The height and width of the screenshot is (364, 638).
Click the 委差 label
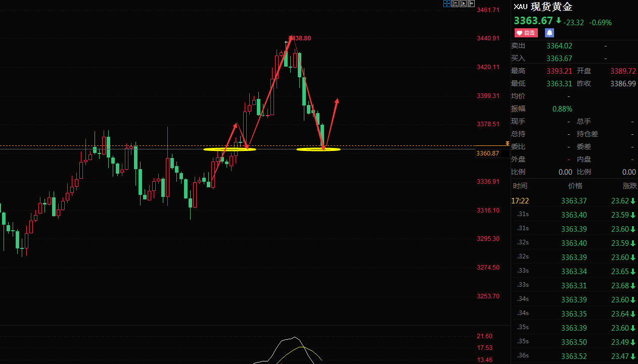pyautogui.click(x=584, y=146)
